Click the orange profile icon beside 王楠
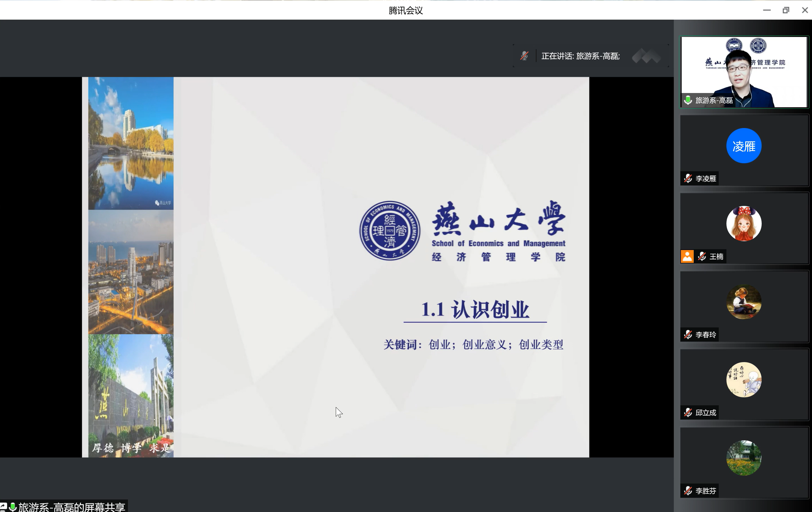Image resolution: width=812 pixels, height=512 pixels. [687, 256]
